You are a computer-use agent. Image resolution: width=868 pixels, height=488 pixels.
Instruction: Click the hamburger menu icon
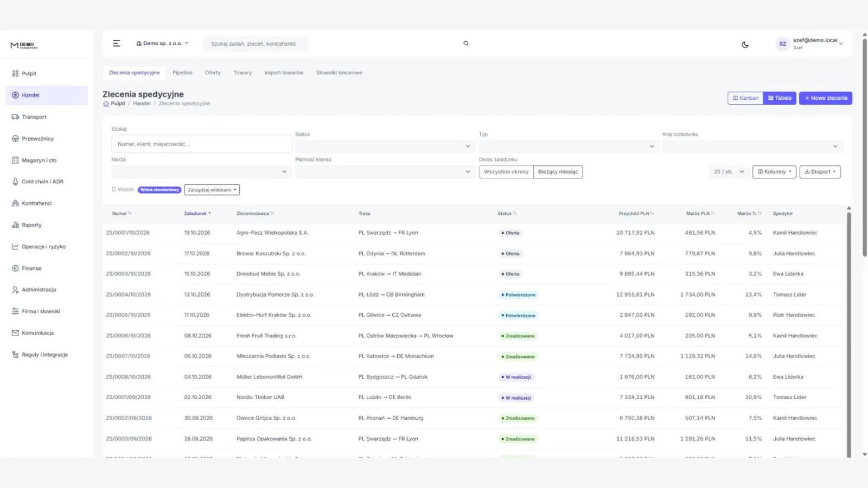tap(116, 43)
